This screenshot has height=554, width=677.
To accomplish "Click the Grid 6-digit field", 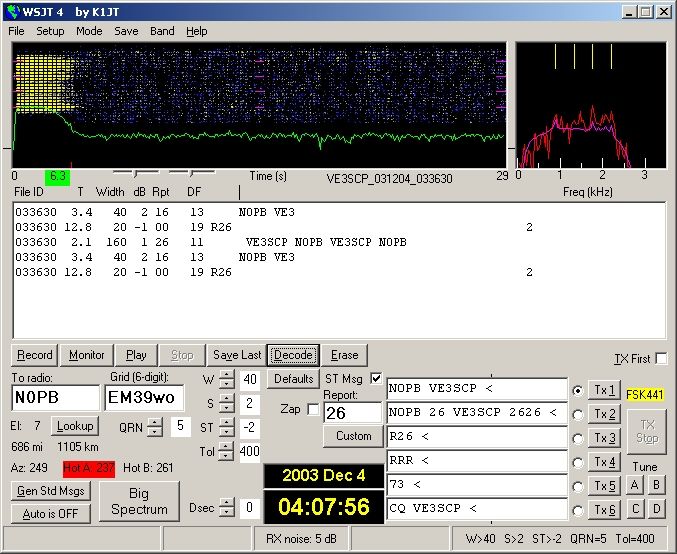I will 144,397.
